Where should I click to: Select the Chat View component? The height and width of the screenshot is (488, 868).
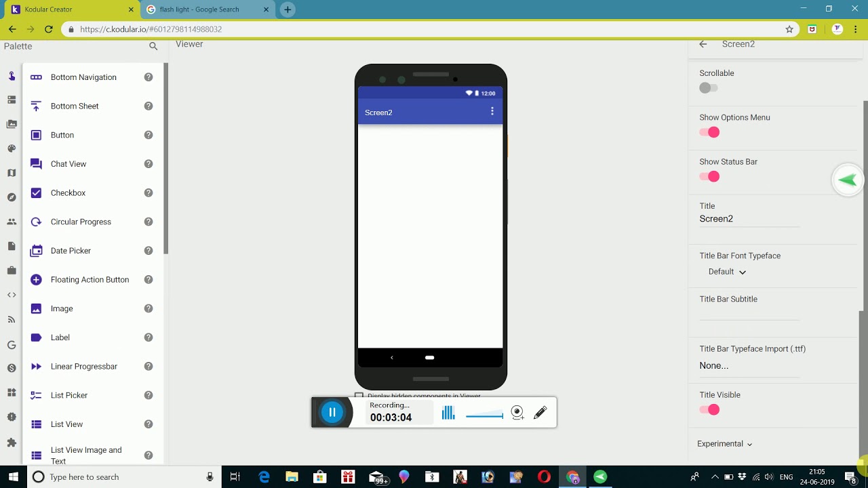click(x=94, y=164)
